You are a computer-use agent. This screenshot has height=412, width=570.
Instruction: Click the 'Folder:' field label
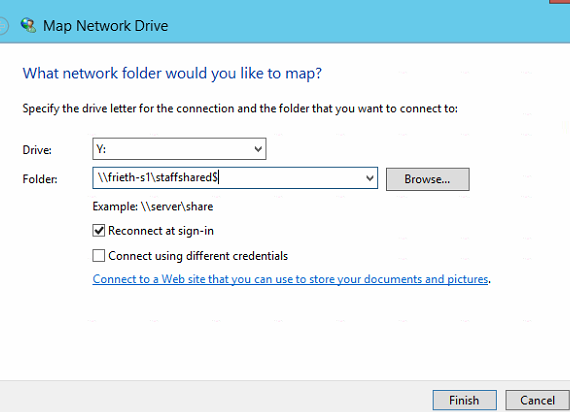coord(40,179)
